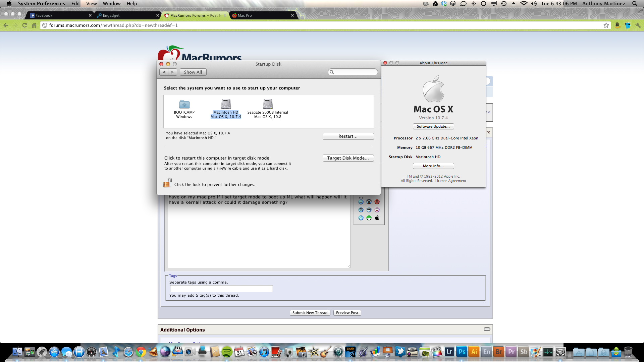Open Google Chrome from the Dock
Viewport: 644px width, 362px height.
141,352
